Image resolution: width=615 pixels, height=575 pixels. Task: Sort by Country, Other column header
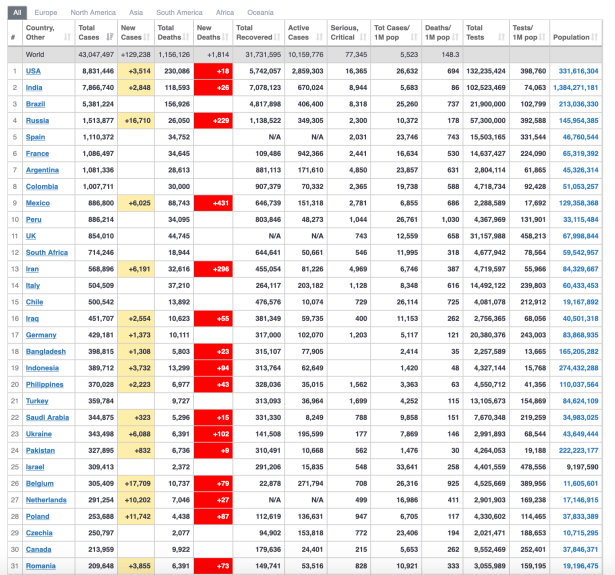tap(45, 33)
